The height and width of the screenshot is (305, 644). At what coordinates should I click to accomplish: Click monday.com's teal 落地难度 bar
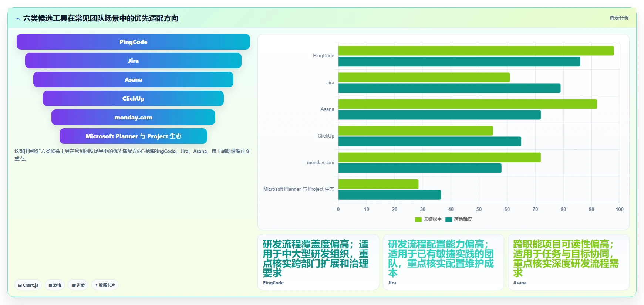420,168
